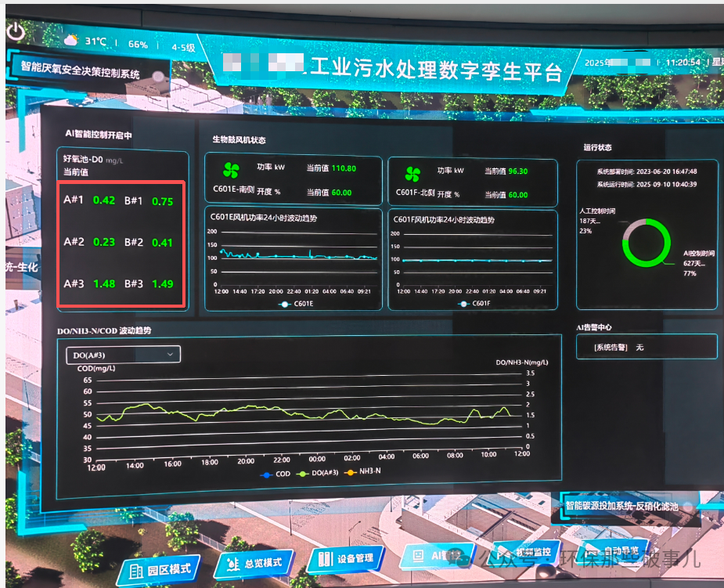724x588 pixels.
Task: Click the C601E-南侧 opening value 60.00
Action: point(342,193)
